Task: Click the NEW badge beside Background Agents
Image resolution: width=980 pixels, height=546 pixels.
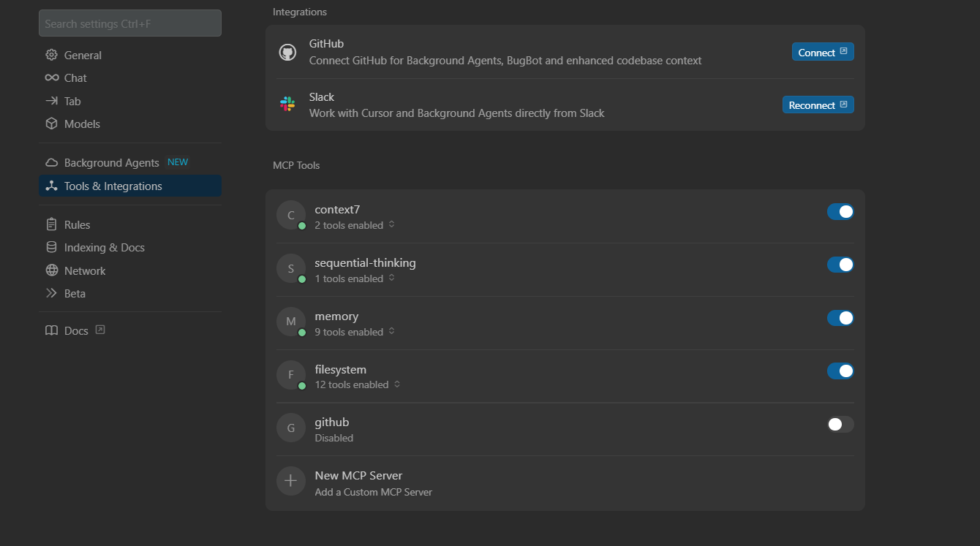Action: click(178, 162)
